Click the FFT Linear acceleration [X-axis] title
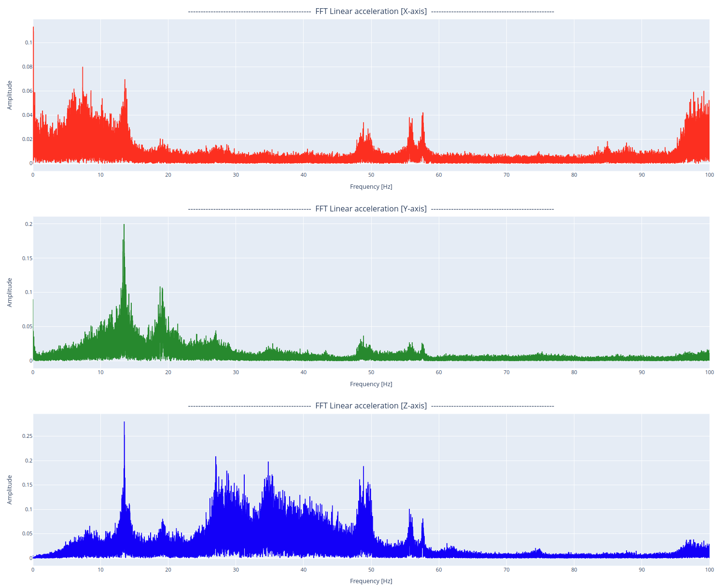 pos(371,12)
